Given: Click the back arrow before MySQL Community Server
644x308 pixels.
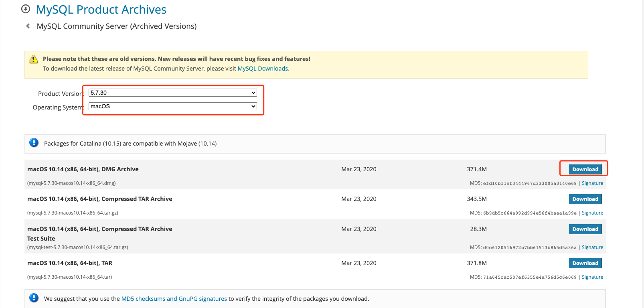Looking at the screenshot, I should [x=28, y=26].
